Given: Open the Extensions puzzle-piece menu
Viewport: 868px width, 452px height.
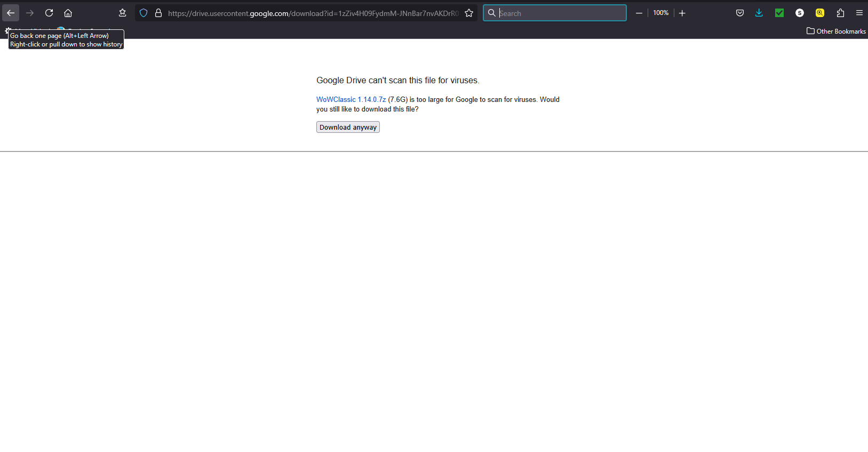Looking at the screenshot, I should pos(840,13).
